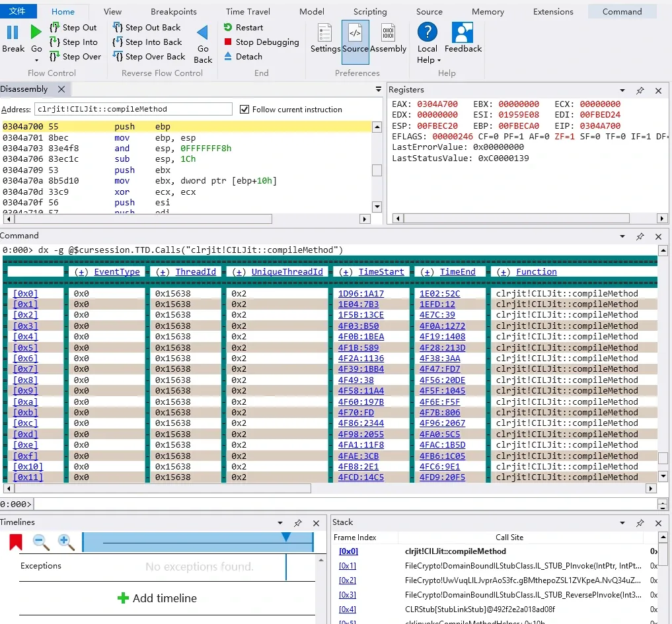Click Step Out in Flow Control
Viewport: 672px width, 624px height.
click(73, 28)
